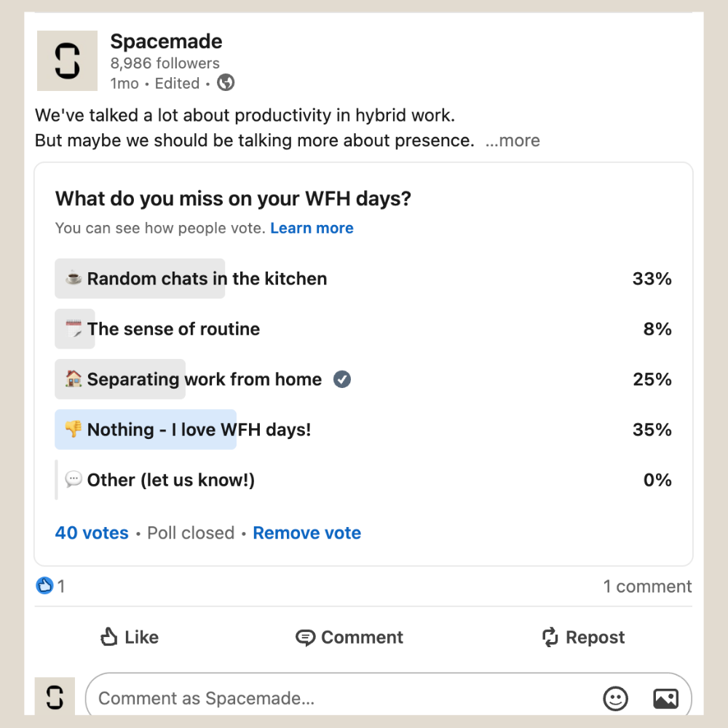Screen dimensions: 728x728
Task: Expand the post text with ...more
Action: 513,141
